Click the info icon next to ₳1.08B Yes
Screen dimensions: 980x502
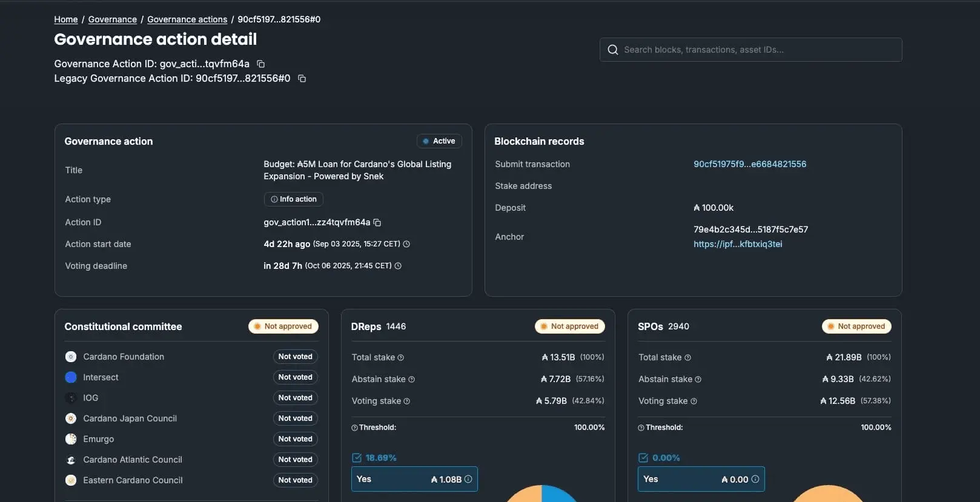(468, 479)
